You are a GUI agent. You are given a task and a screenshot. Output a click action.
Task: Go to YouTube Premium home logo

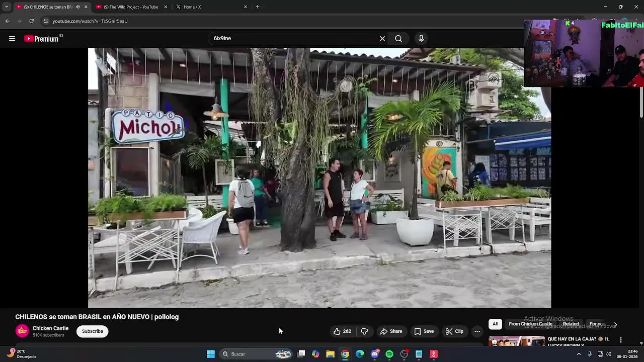[41, 39]
